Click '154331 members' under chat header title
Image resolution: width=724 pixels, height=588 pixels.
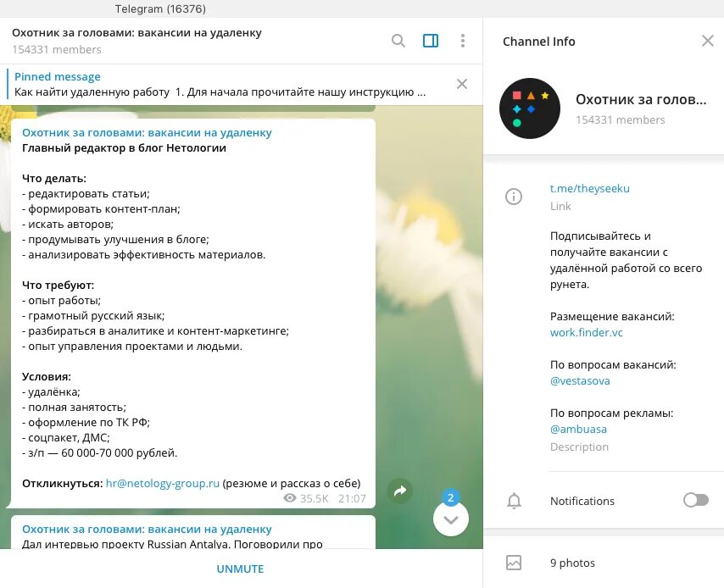coord(56,50)
